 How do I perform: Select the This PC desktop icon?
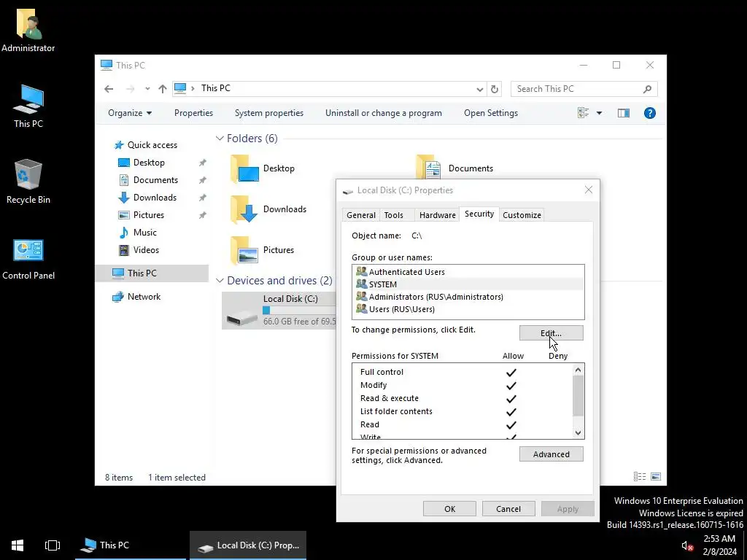click(x=28, y=106)
